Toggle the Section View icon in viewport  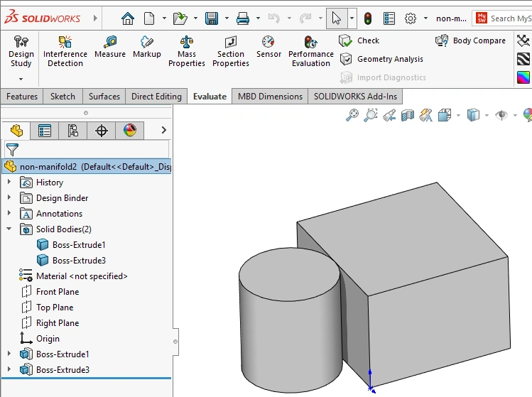click(x=408, y=115)
